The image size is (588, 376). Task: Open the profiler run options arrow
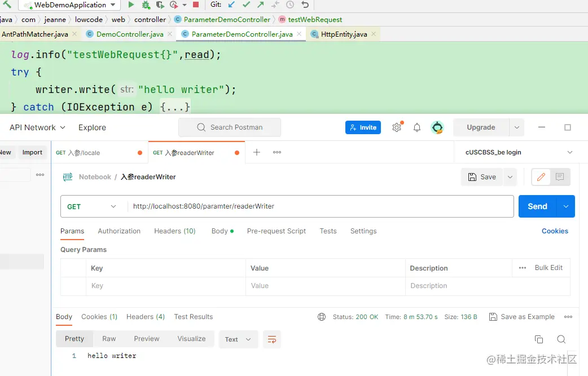(185, 5)
